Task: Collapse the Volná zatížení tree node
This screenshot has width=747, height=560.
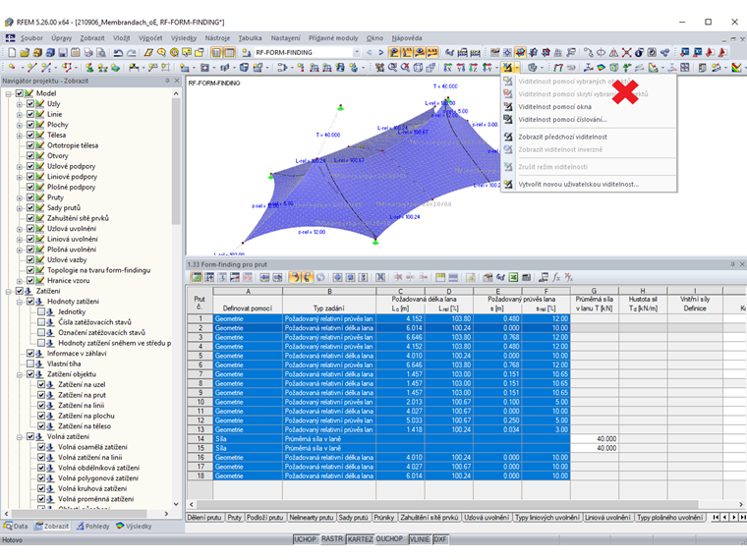Action: pos(20,436)
